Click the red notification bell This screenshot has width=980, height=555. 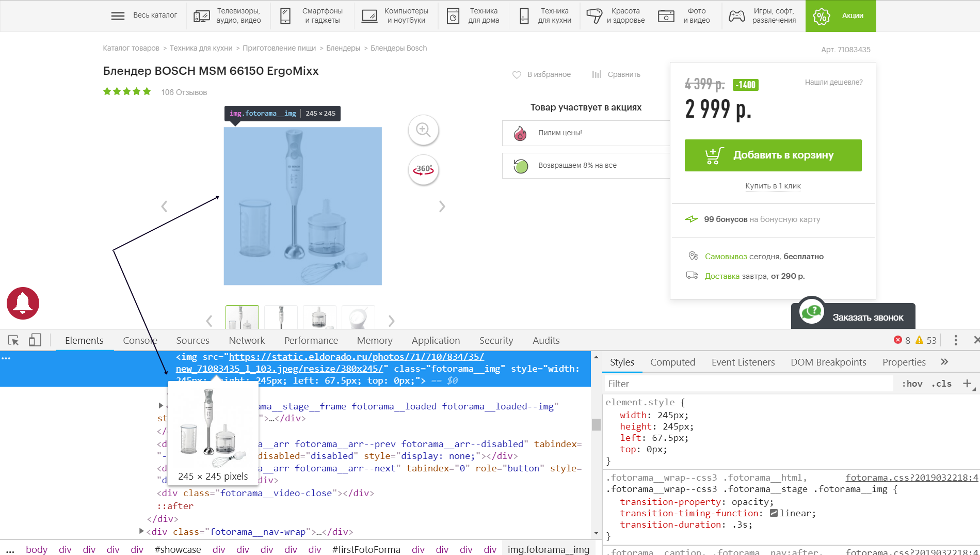[23, 304]
